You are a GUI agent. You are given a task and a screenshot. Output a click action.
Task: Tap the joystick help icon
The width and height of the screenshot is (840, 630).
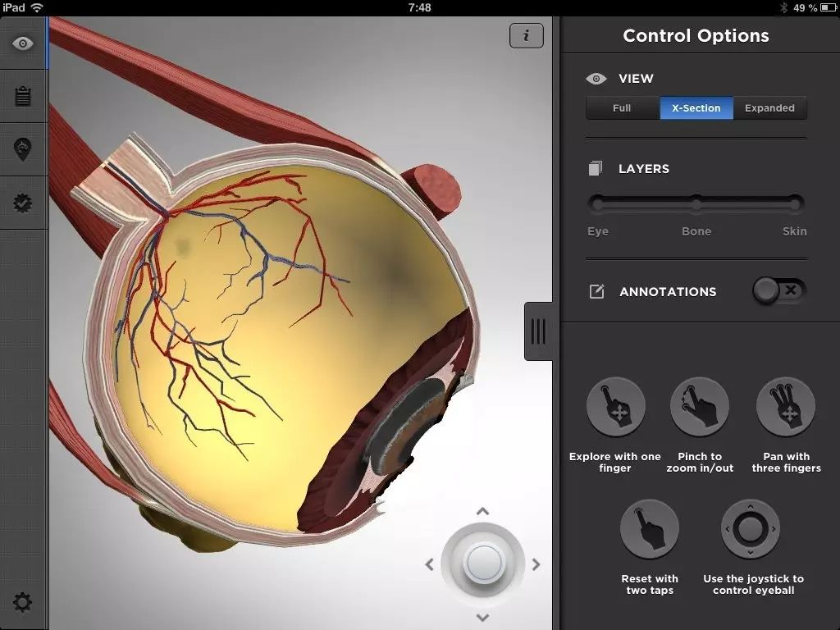coord(750,529)
